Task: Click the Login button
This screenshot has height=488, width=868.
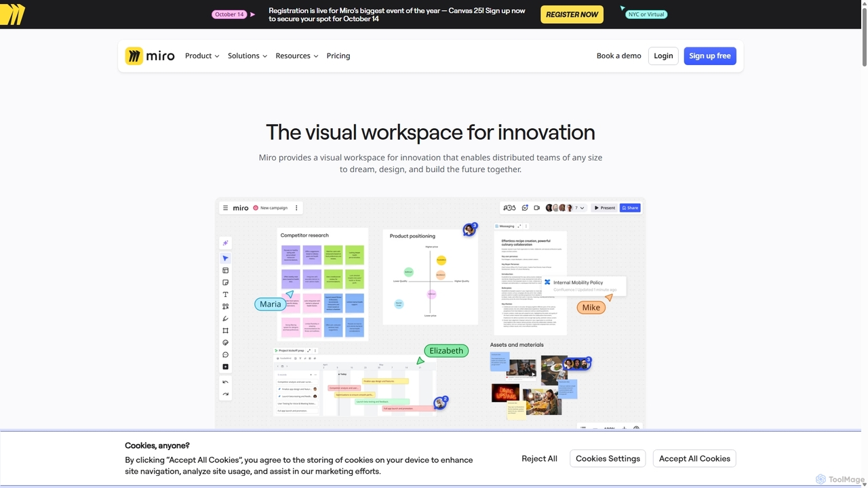Action: click(x=663, y=56)
